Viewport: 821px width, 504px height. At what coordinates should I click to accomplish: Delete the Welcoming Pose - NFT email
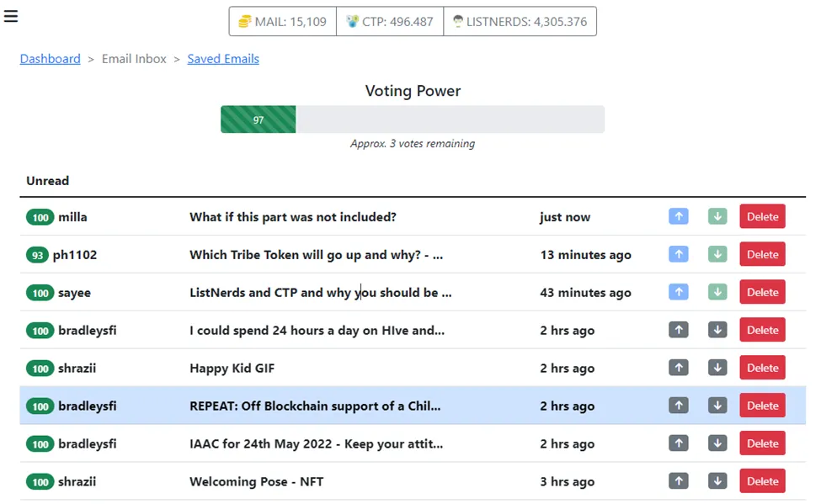click(762, 481)
